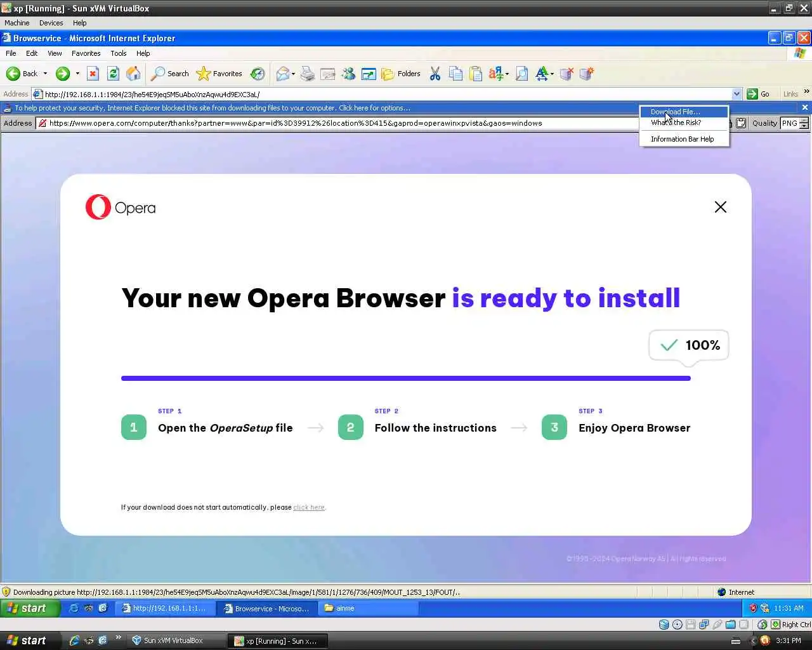This screenshot has height=650, width=812.
Task: Click the Go button beside address bar
Action: tap(759, 94)
